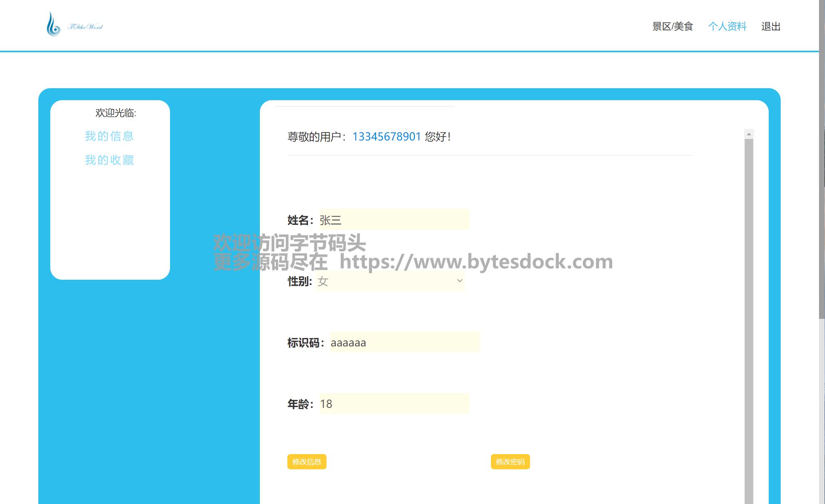Log out via the 退出 link

pos(770,26)
